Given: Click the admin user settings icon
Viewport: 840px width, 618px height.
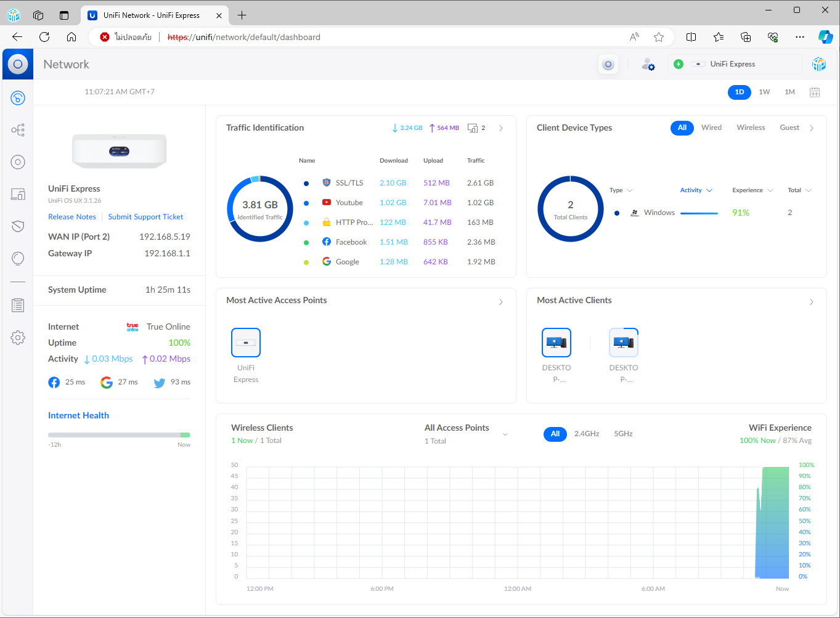Looking at the screenshot, I should (x=648, y=64).
